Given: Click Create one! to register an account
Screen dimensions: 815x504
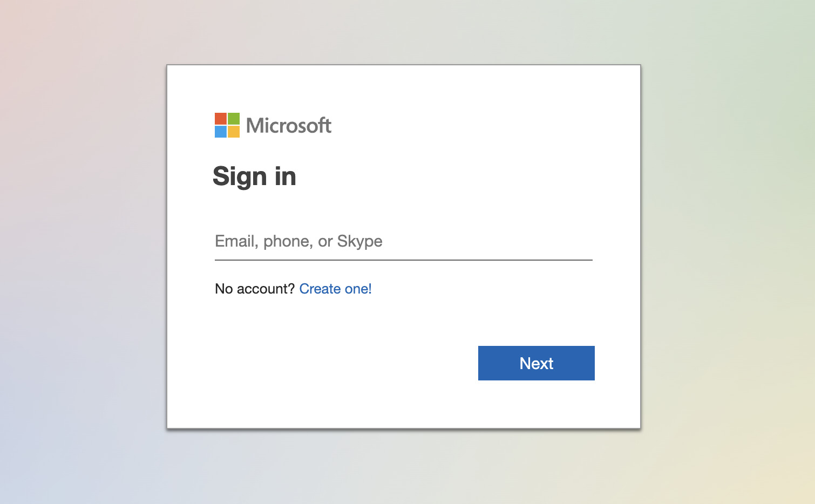Looking at the screenshot, I should (x=335, y=289).
